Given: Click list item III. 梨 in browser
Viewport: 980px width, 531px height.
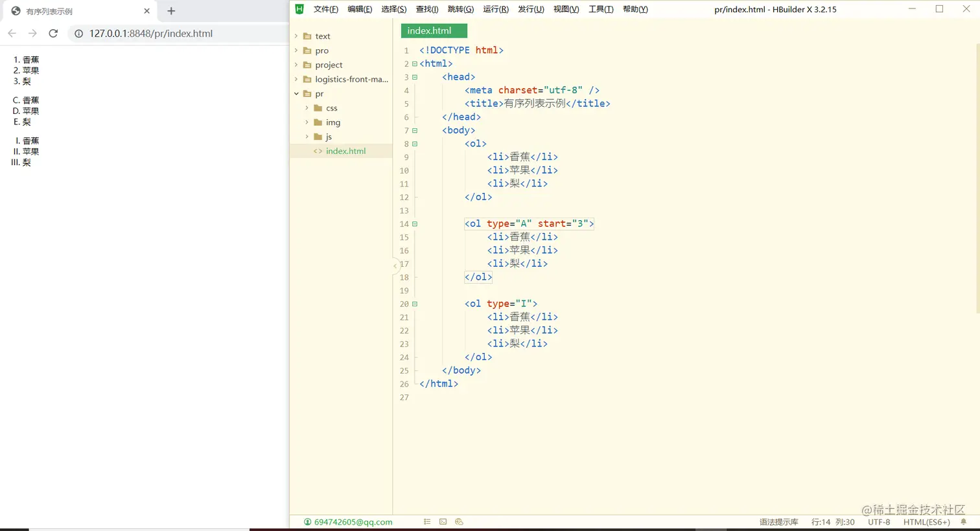Looking at the screenshot, I should 21,163.
